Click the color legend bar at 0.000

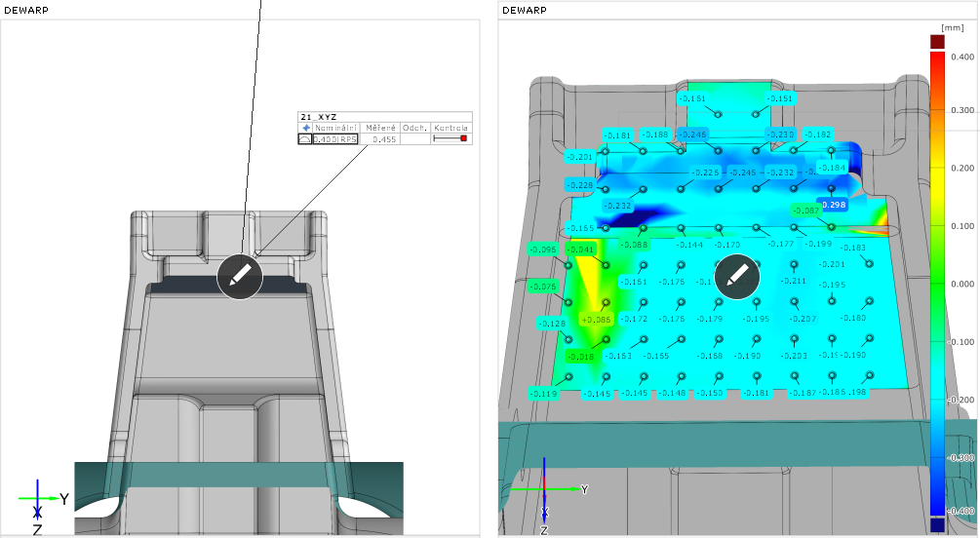pyautogui.click(x=937, y=284)
